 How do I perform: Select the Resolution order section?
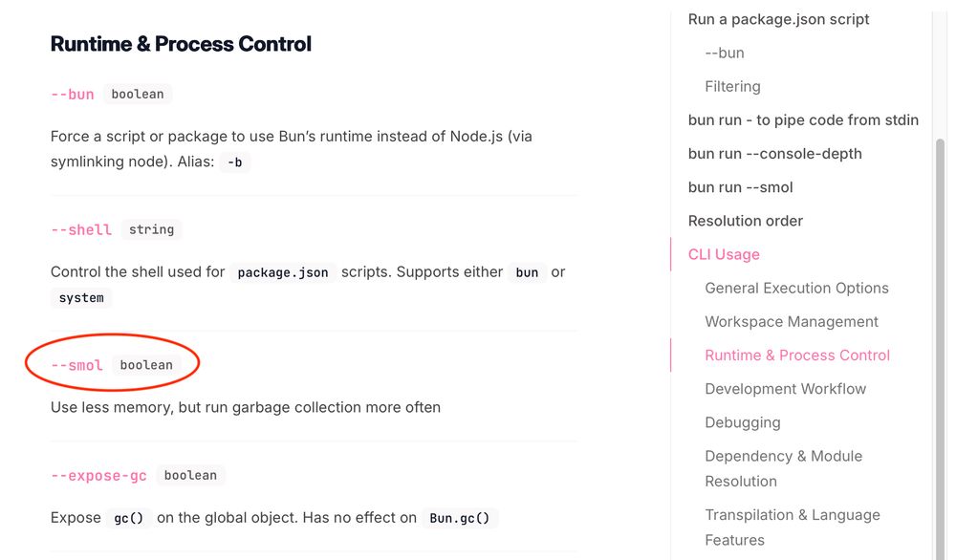[746, 221]
